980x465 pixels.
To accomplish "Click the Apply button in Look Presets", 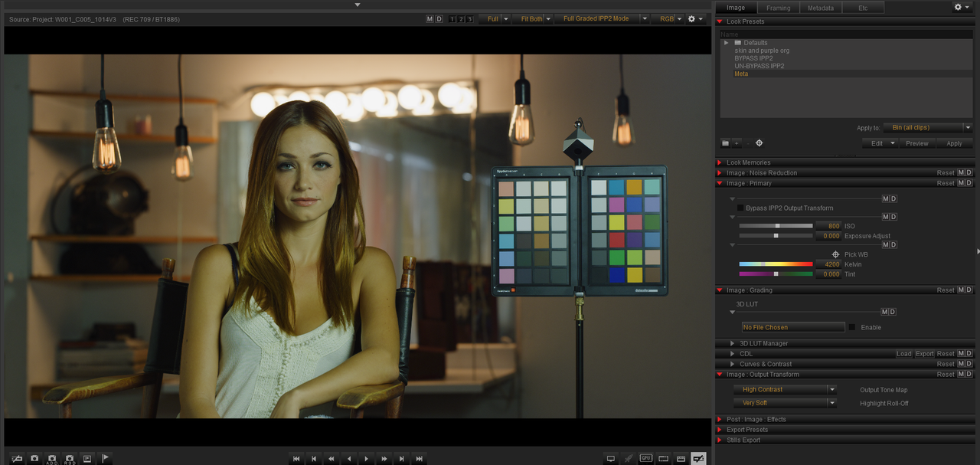I will pos(954,143).
